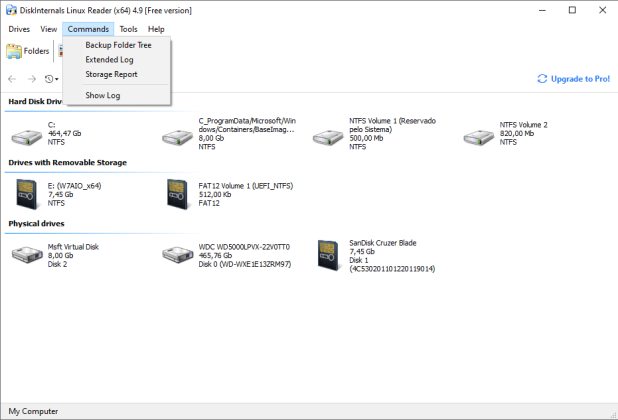This screenshot has height=420, width=618.
Task: Open the View menu
Action: click(x=48, y=29)
